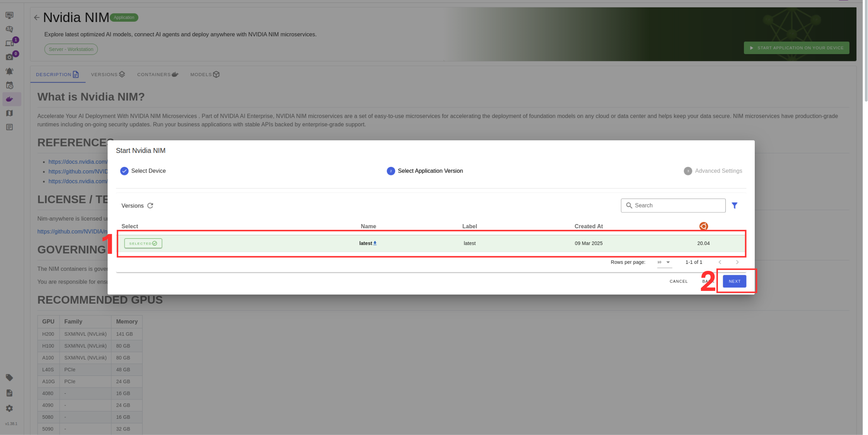868x435 pixels.
Task: Click the Label column header
Action: [x=470, y=226]
